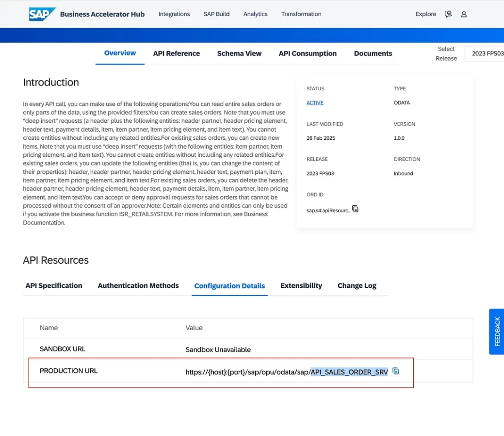The width and height of the screenshot is (504, 436).
Task: Open the Transformation menu
Action: 301,14
